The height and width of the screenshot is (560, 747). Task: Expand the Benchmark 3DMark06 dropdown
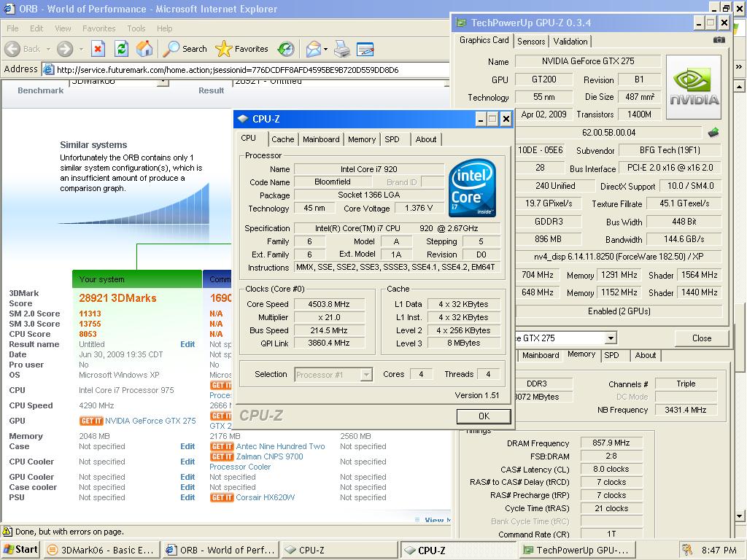(x=163, y=82)
